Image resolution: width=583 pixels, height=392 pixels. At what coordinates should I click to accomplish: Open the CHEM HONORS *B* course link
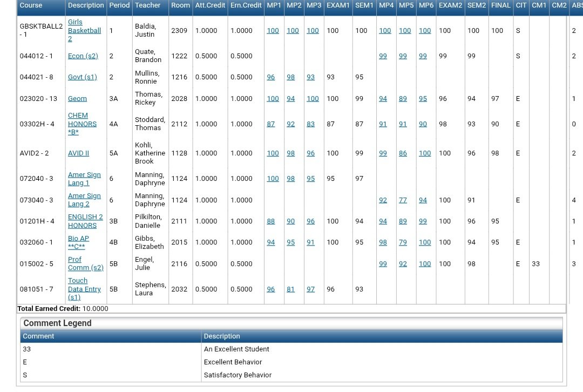coord(82,124)
